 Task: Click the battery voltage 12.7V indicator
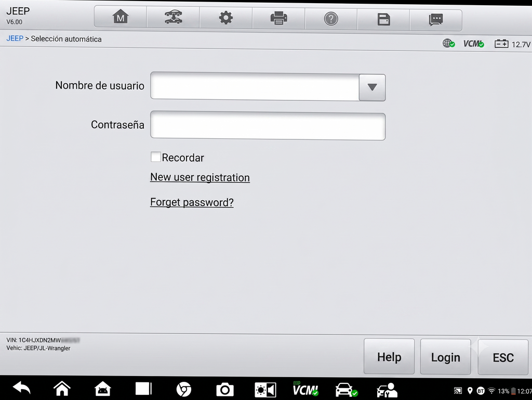coord(512,44)
